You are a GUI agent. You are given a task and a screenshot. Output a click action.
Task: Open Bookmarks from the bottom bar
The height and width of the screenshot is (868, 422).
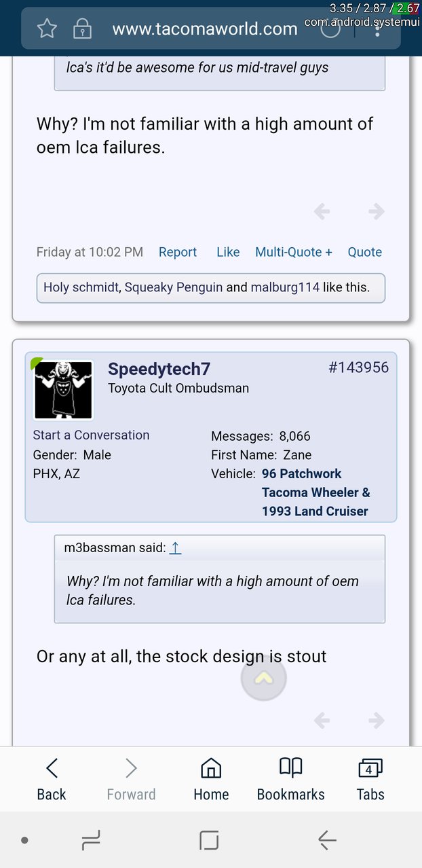(291, 780)
